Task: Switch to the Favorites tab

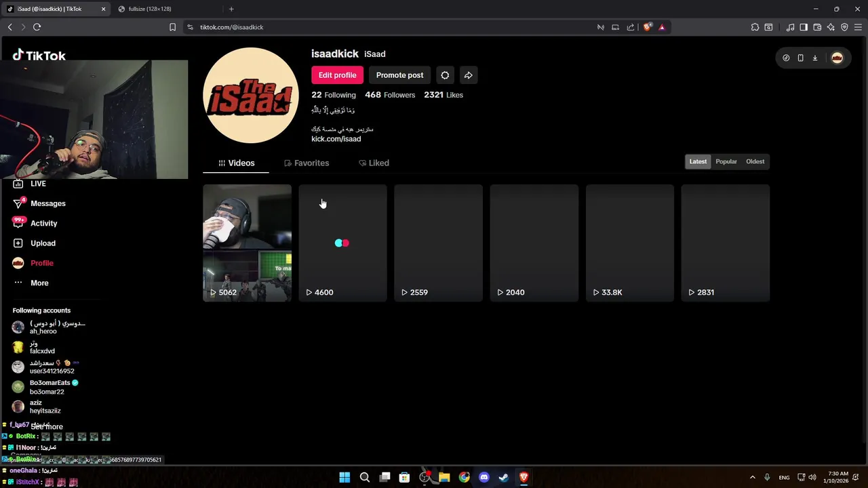Action: coord(307,163)
